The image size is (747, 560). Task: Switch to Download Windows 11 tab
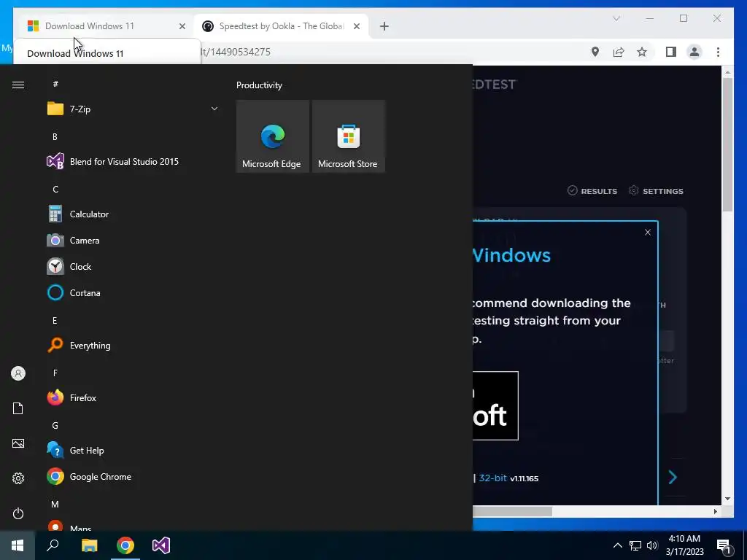[x=104, y=26]
